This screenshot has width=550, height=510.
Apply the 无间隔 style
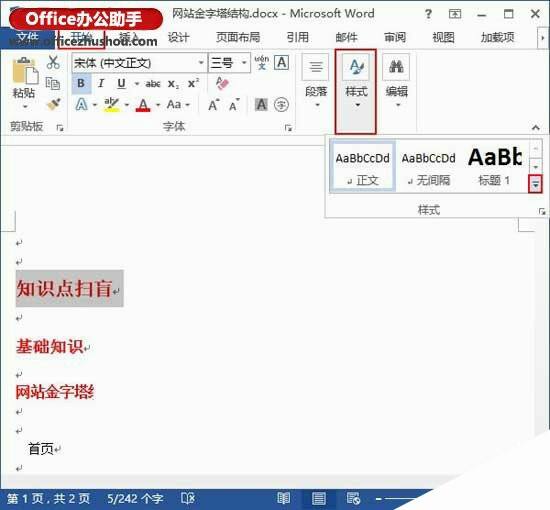428,166
